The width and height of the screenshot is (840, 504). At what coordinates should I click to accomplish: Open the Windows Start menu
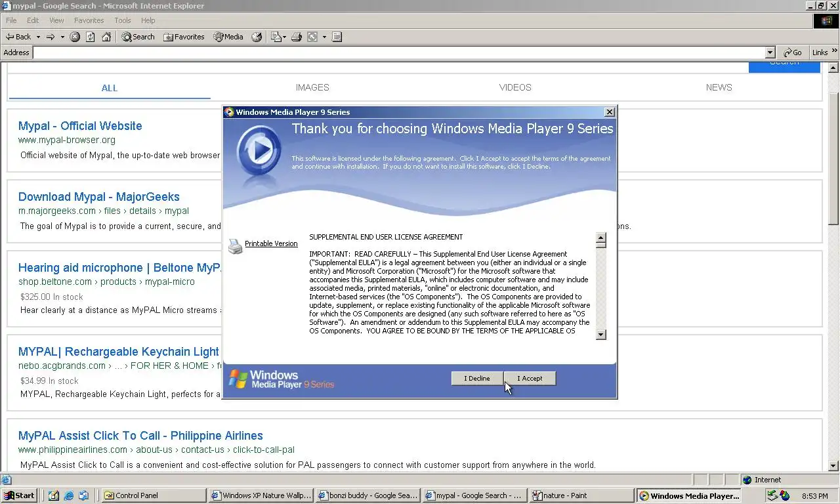[x=19, y=495]
